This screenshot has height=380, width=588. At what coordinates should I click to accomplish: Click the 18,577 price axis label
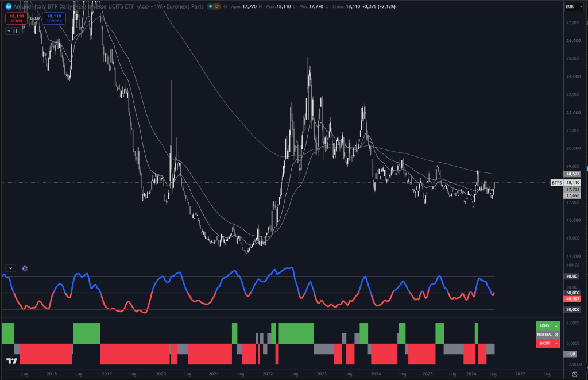point(572,174)
